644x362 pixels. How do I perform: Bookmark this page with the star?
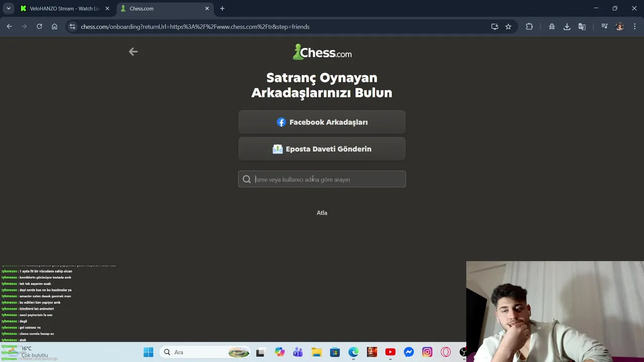pyautogui.click(x=508, y=27)
